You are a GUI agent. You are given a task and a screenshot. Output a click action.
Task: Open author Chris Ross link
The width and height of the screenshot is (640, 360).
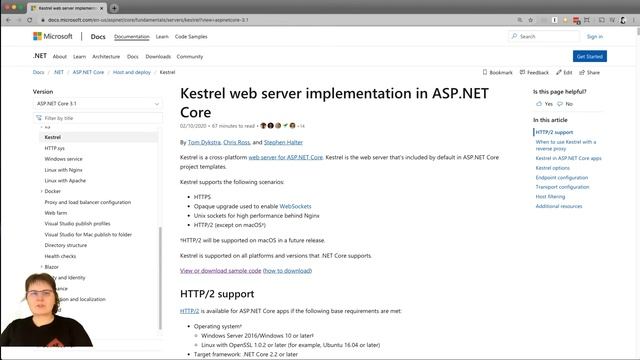click(237, 142)
